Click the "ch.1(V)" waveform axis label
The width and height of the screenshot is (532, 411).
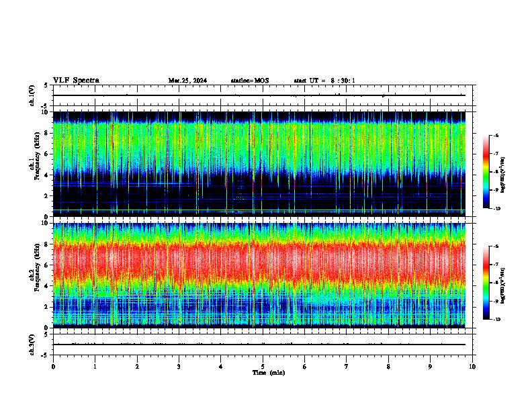click(x=32, y=95)
